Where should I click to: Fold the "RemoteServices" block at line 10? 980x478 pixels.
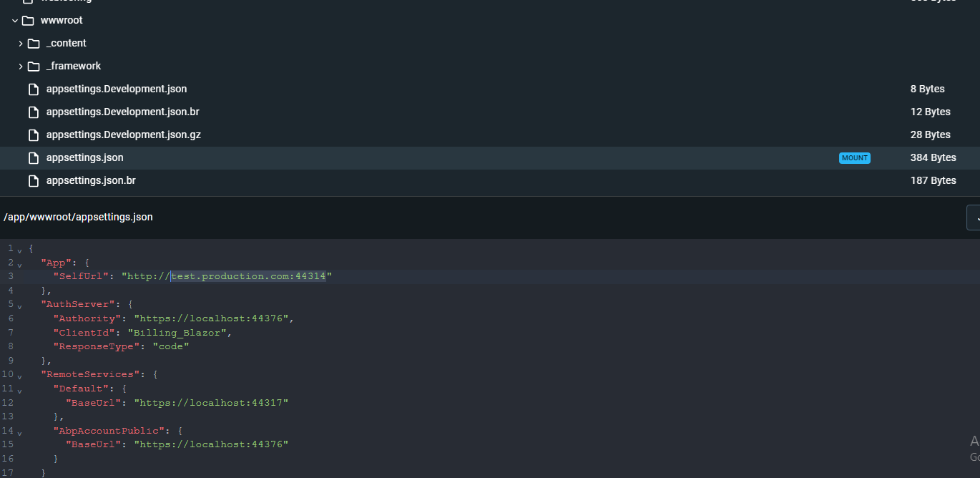click(20, 376)
